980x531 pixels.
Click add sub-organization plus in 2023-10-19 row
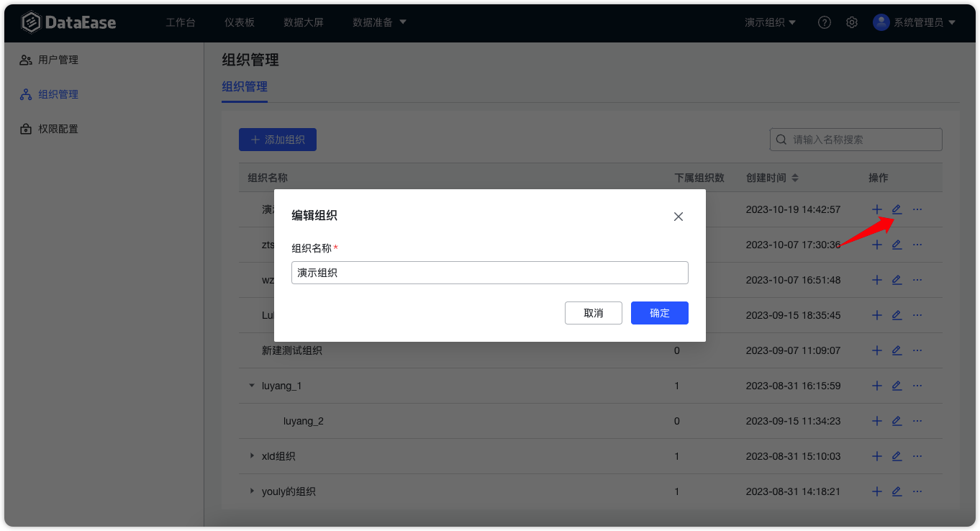click(877, 209)
